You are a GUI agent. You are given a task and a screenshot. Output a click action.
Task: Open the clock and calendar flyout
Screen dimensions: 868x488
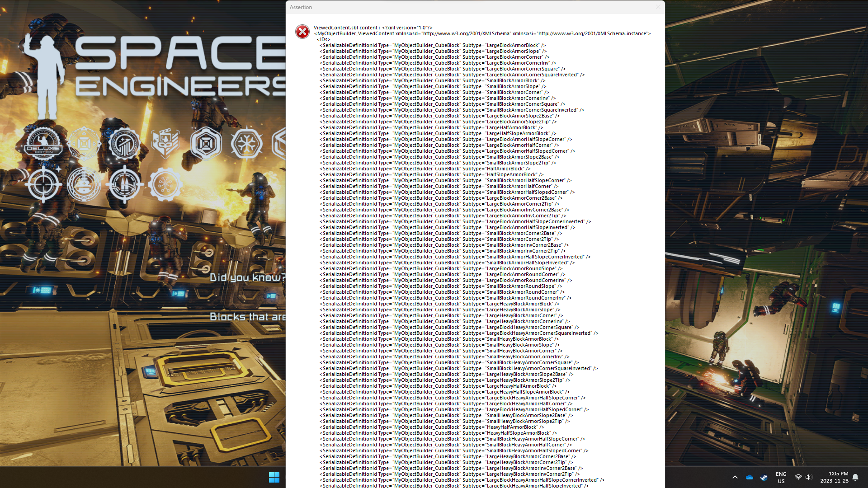(x=835, y=477)
